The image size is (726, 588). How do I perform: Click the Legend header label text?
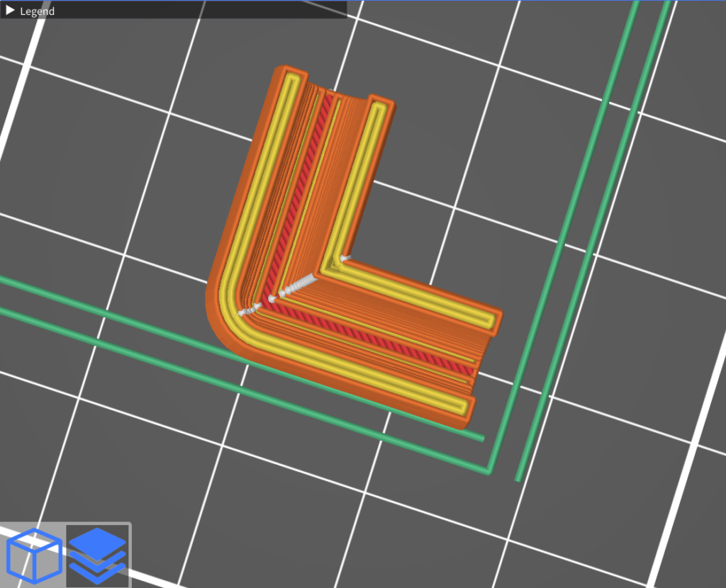pos(37,11)
